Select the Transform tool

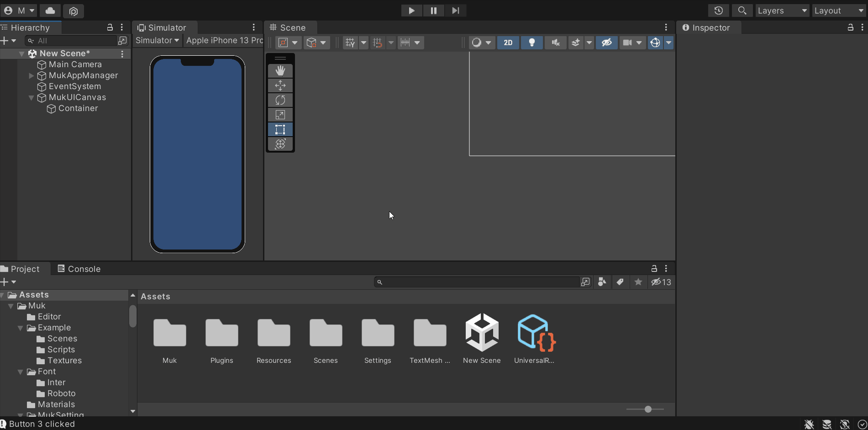pyautogui.click(x=280, y=144)
